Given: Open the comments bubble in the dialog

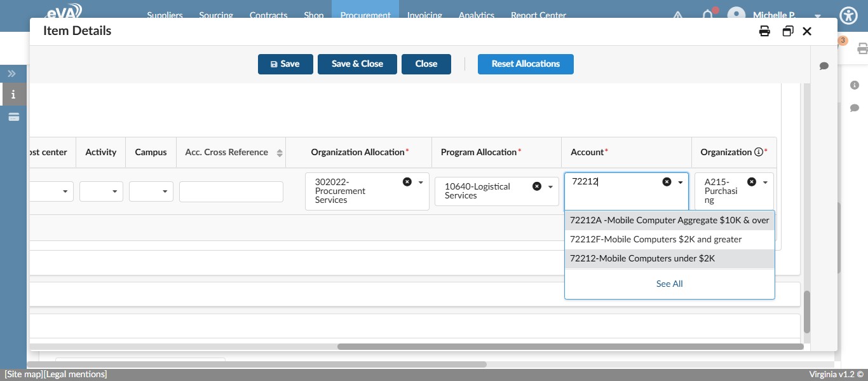Looking at the screenshot, I should [824, 66].
